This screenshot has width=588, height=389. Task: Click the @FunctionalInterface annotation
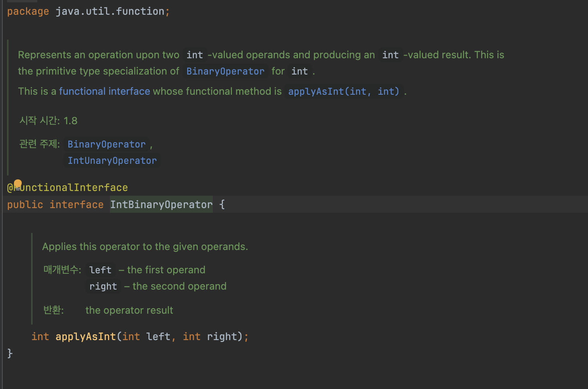click(68, 188)
